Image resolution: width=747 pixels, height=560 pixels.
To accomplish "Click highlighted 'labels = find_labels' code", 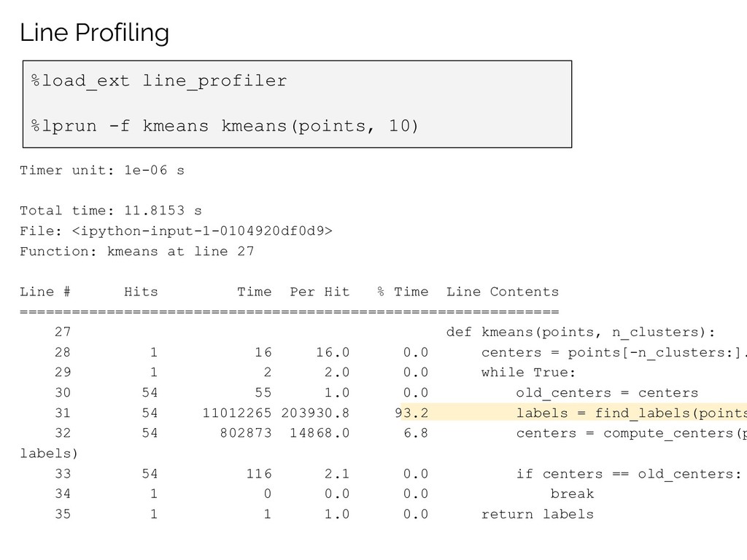I will [x=631, y=413].
